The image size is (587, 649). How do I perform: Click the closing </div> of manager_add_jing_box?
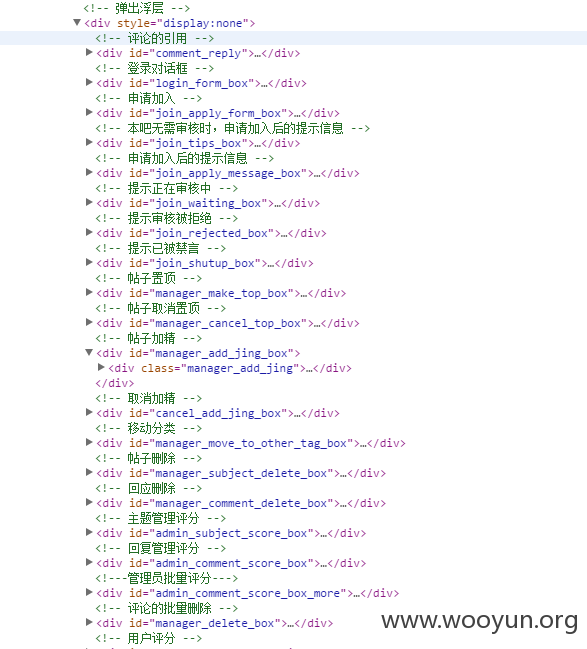coord(115,383)
